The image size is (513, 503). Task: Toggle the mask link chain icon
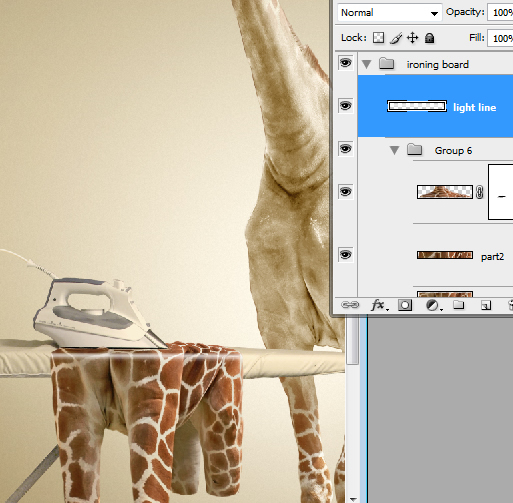pos(480,192)
